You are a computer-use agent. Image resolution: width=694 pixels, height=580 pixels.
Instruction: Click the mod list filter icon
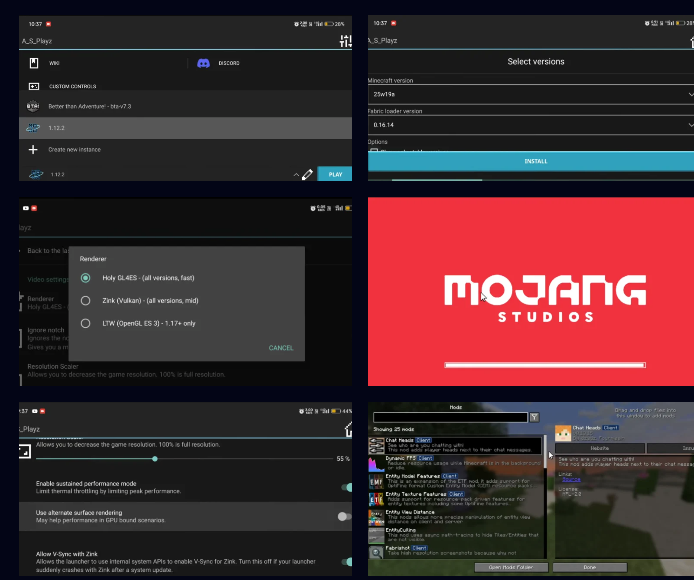pyautogui.click(x=535, y=417)
